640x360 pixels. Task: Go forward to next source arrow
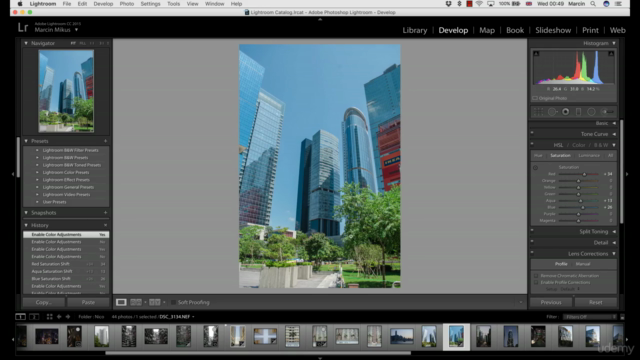[x=68, y=316]
